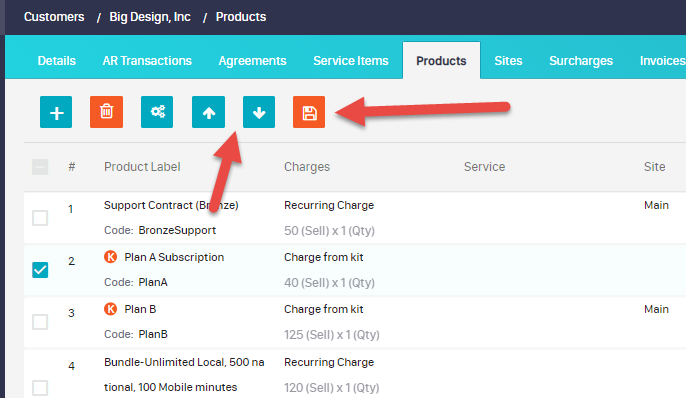Click the Charges column header
This screenshot has width=686, height=398.
(307, 167)
